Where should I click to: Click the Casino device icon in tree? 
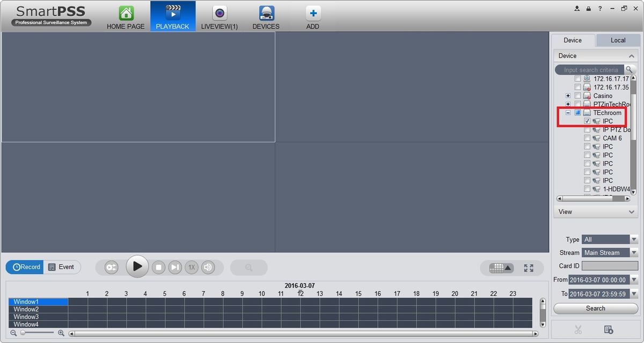point(587,95)
